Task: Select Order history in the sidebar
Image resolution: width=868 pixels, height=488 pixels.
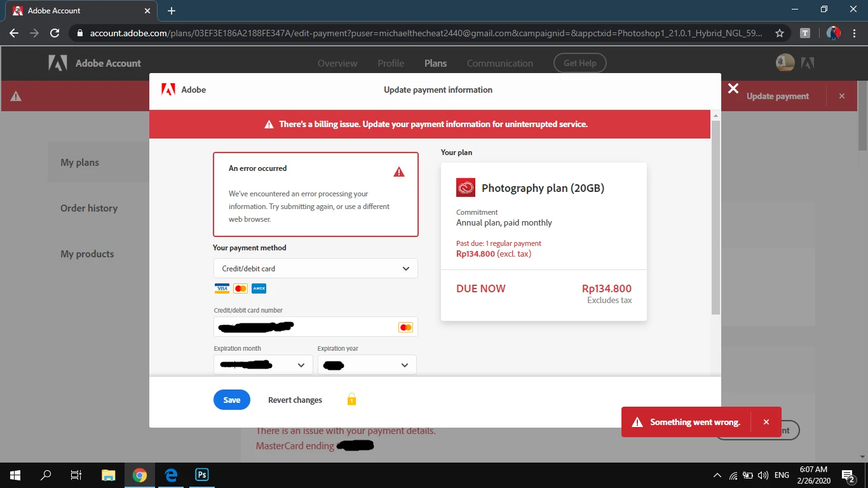Action: pyautogui.click(x=89, y=208)
